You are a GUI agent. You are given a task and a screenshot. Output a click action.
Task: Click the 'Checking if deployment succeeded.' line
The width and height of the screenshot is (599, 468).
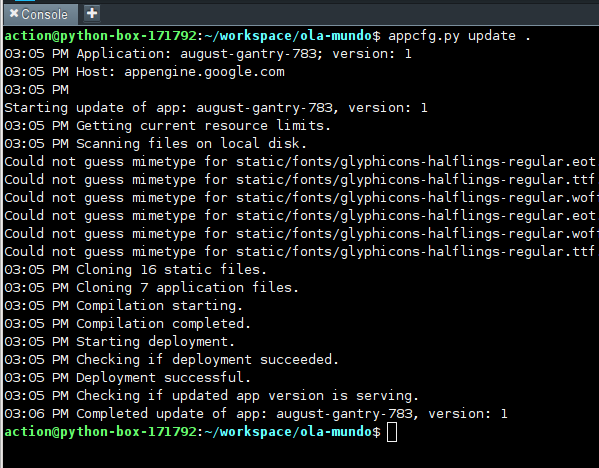pos(172,360)
